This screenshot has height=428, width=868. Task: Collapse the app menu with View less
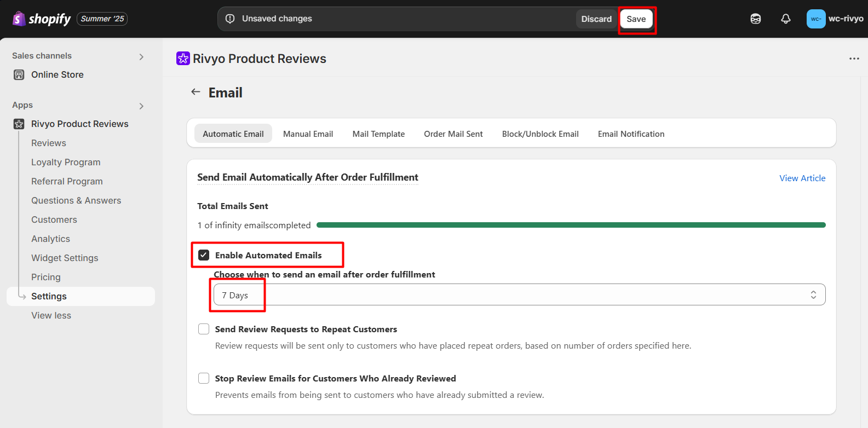click(51, 316)
